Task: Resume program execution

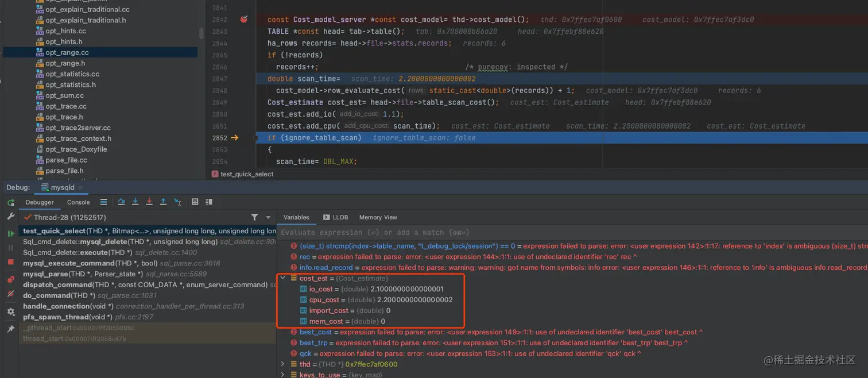Action: coord(11,234)
